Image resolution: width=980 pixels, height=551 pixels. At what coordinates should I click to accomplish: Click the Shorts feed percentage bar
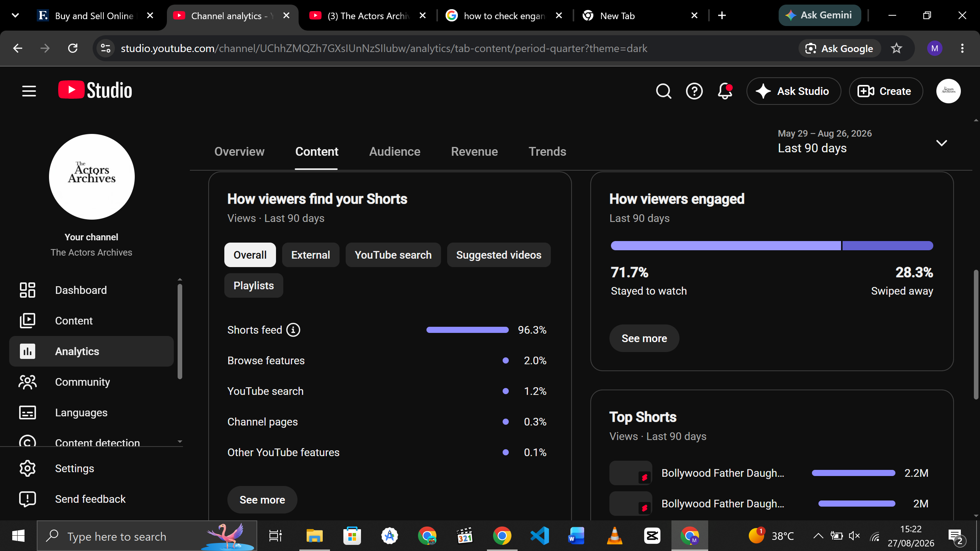pos(467,330)
